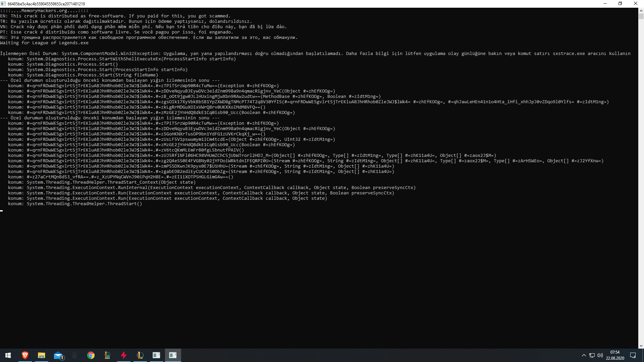Open the console window system menu icon
Screen dimensions: 644x362
[3, 4]
